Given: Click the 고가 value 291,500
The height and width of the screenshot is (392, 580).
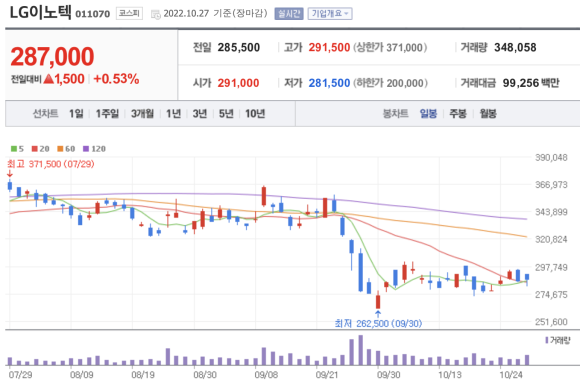Looking at the screenshot, I should coord(329,47).
